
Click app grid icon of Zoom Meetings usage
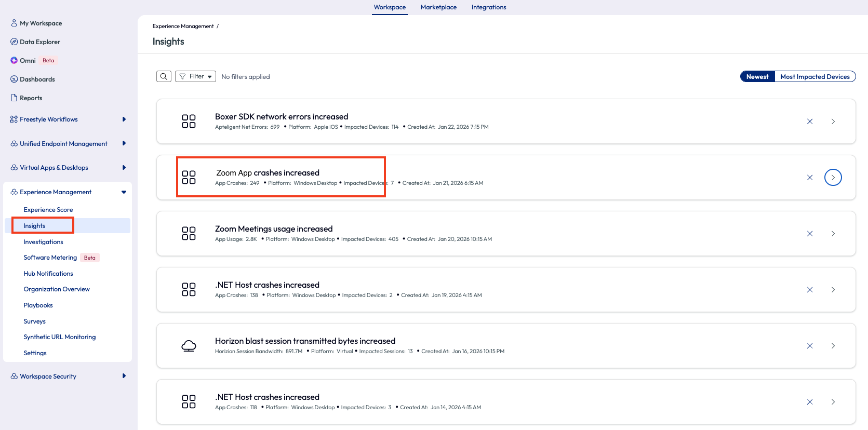[x=189, y=233]
